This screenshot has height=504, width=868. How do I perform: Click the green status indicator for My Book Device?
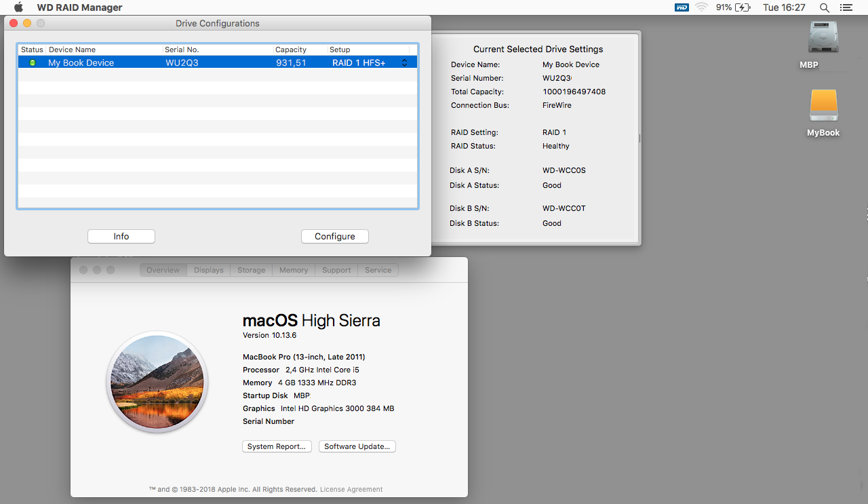coord(32,62)
